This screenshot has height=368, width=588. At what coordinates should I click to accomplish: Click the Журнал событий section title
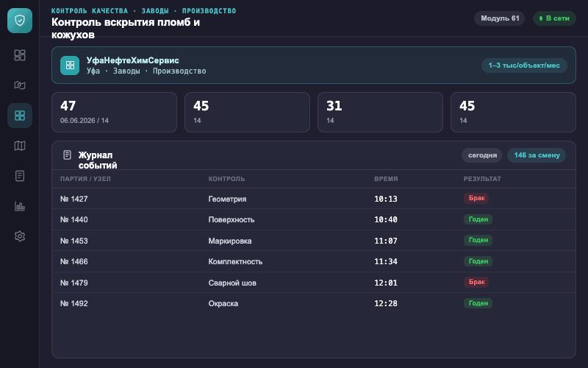[98, 160]
